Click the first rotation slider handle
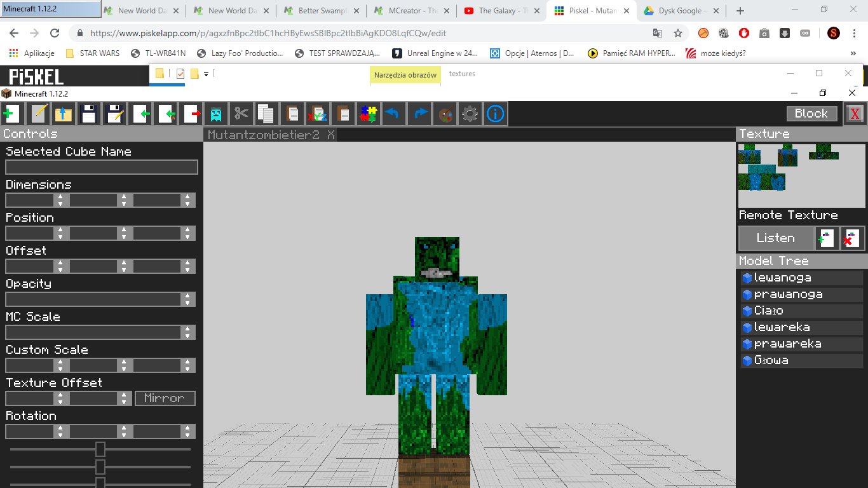This screenshot has width=868, height=488. pyautogui.click(x=100, y=449)
